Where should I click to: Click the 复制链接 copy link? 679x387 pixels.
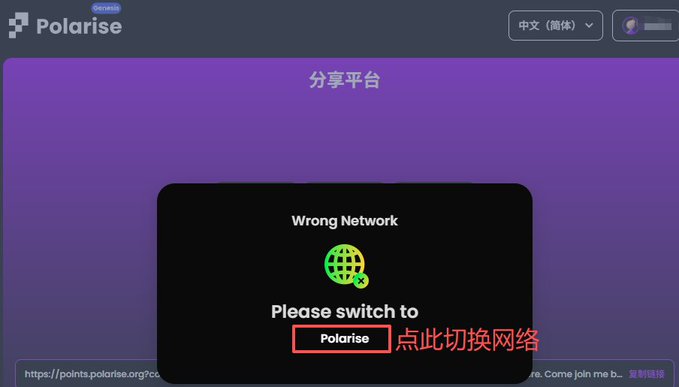tap(647, 374)
